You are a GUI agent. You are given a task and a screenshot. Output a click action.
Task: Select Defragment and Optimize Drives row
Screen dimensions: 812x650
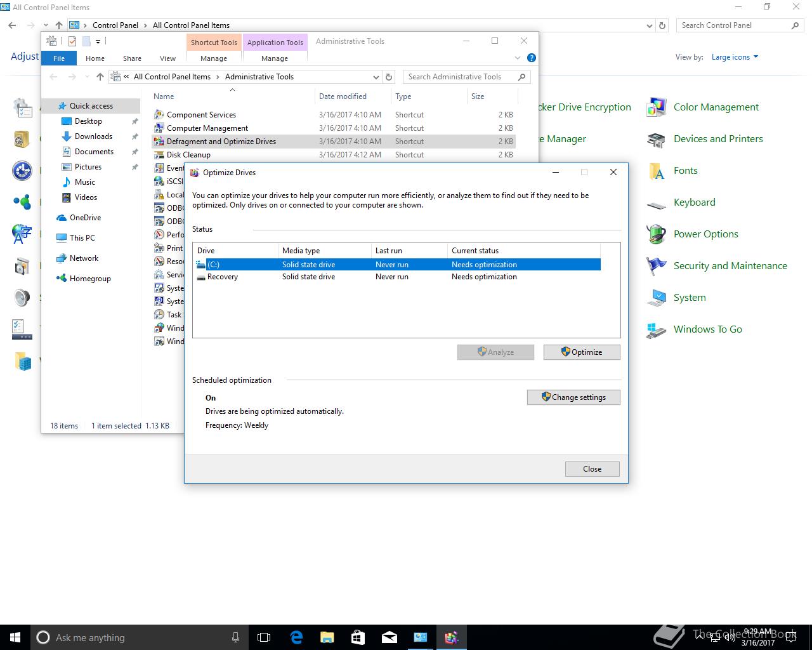(334, 142)
